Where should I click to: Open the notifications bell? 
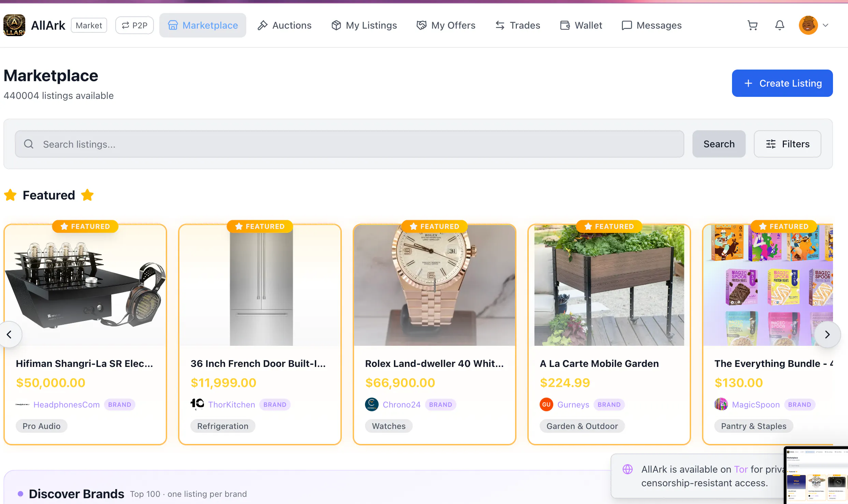(779, 25)
